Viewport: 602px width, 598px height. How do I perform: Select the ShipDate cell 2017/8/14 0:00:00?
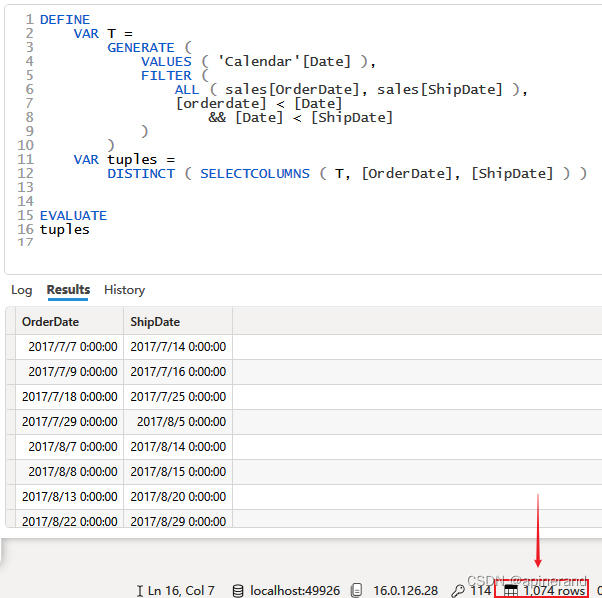pos(178,446)
